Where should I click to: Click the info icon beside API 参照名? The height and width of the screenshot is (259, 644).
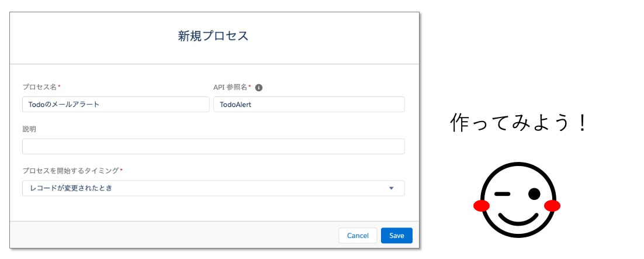pos(259,88)
